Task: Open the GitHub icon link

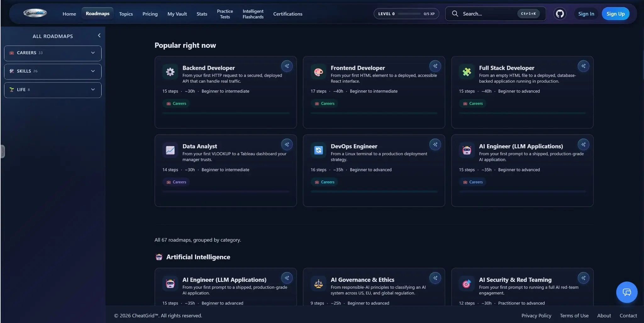Action: click(560, 14)
